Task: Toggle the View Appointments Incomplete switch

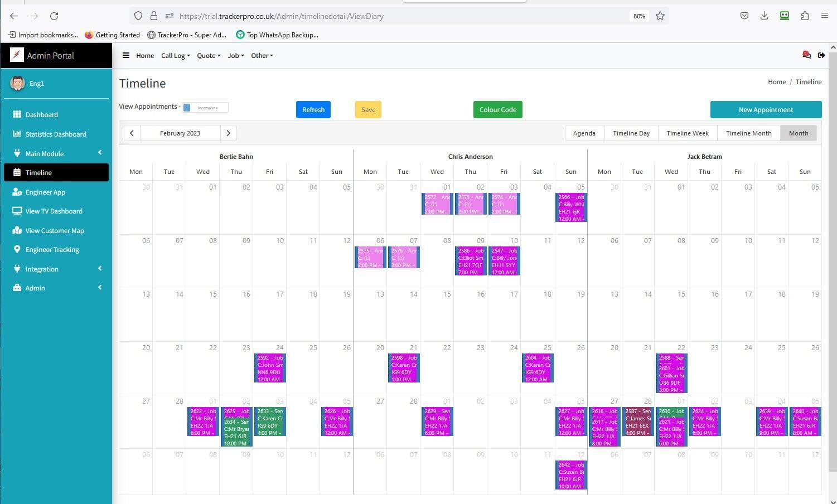Action: [x=205, y=108]
